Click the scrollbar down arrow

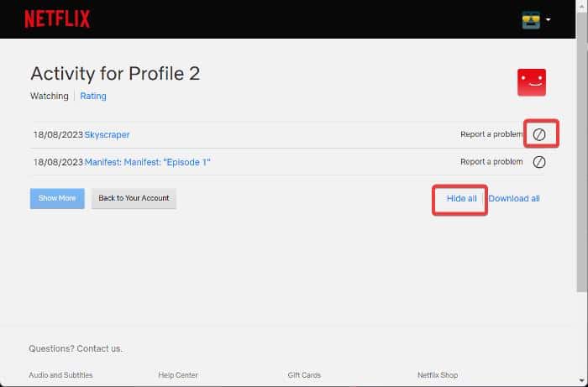point(582,381)
